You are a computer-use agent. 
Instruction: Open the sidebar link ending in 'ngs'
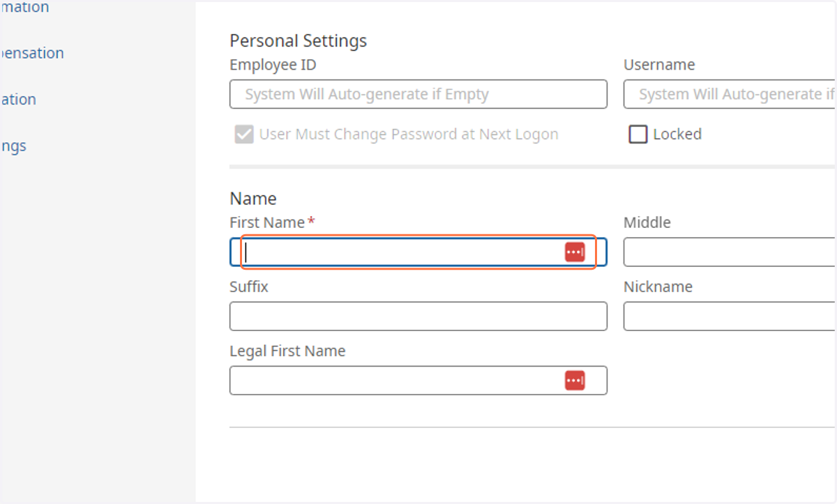pyautogui.click(x=13, y=146)
